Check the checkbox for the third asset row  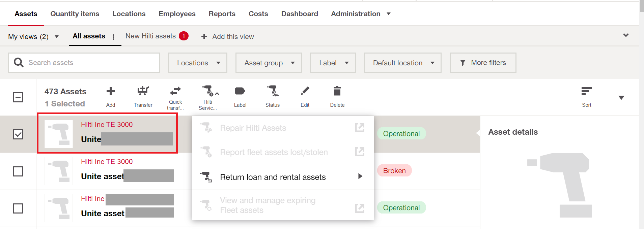coord(18,208)
